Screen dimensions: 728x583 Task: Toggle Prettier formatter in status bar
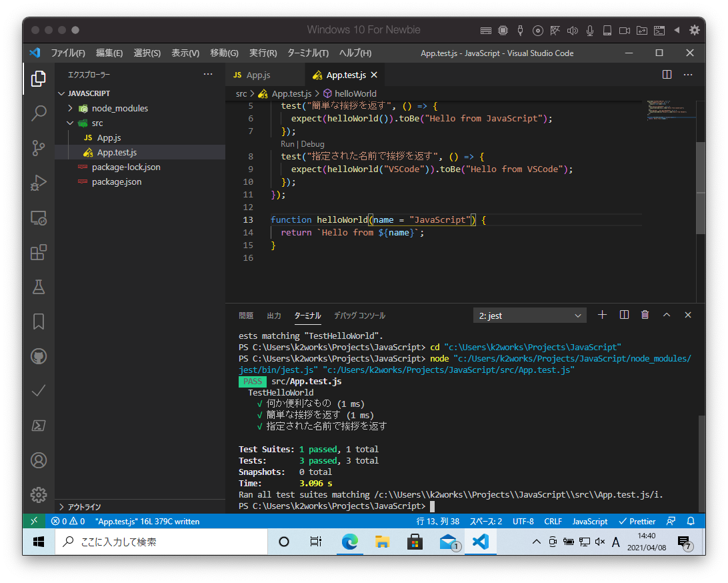(x=637, y=521)
